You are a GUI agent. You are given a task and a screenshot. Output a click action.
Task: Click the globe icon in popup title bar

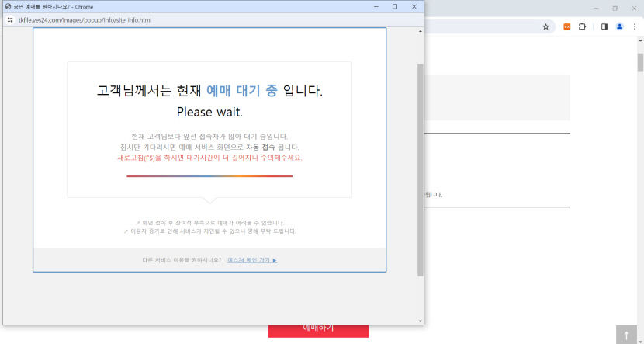pos(8,6)
